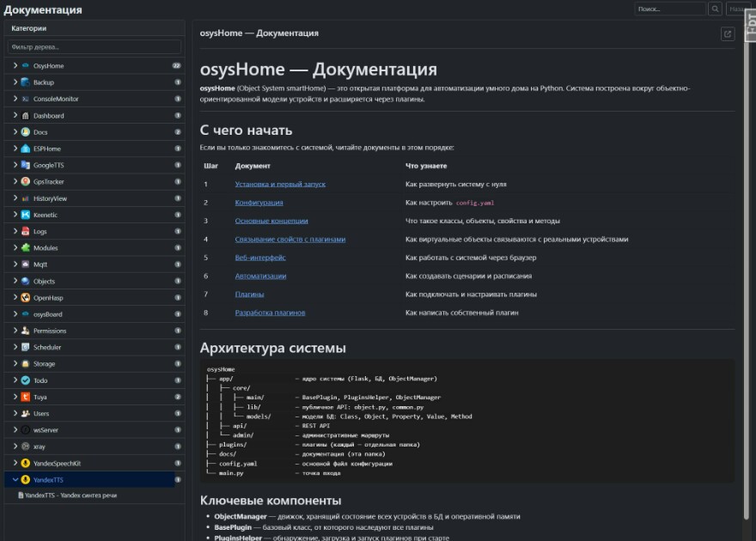
Task: Click the ESPHome icon
Action: pyautogui.click(x=26, y=149)
